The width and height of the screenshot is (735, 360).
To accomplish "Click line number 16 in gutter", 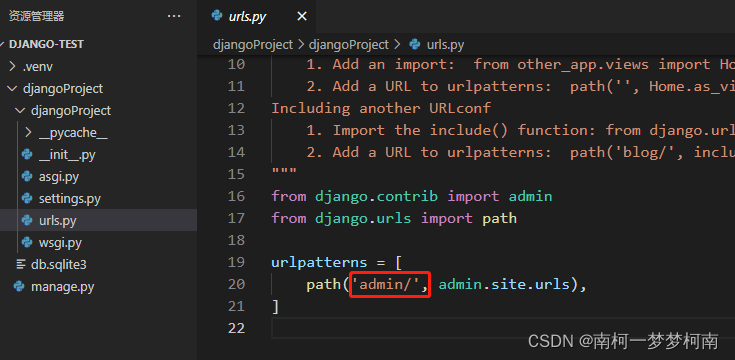I will [236, 196].
